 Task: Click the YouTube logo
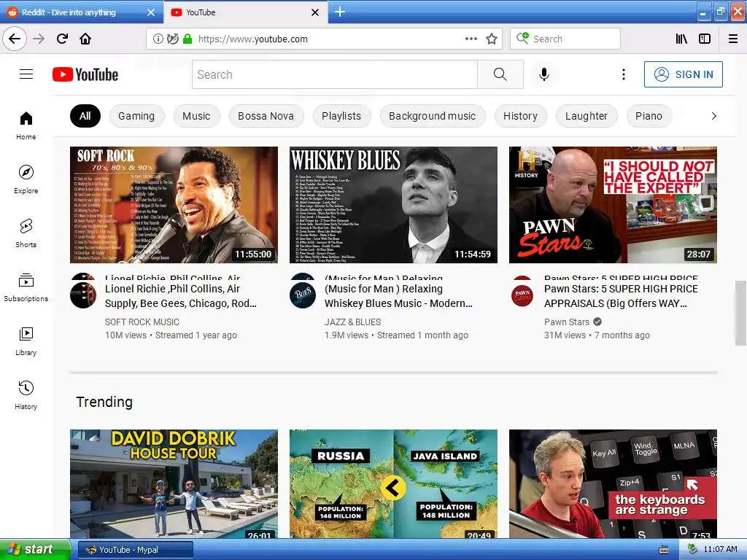point(85,74)
